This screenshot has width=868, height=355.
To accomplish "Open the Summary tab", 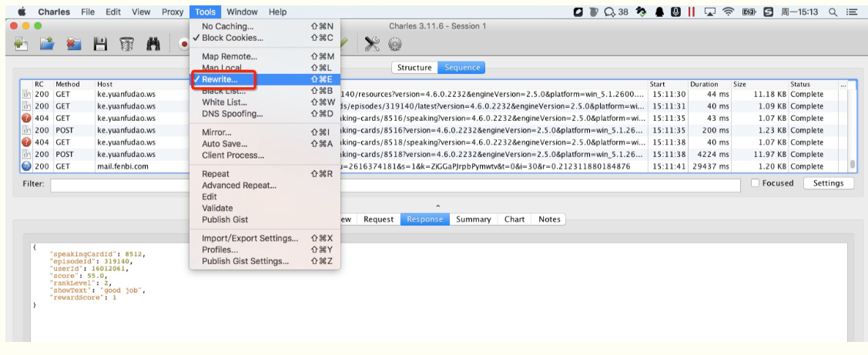I will pos(474,219).
